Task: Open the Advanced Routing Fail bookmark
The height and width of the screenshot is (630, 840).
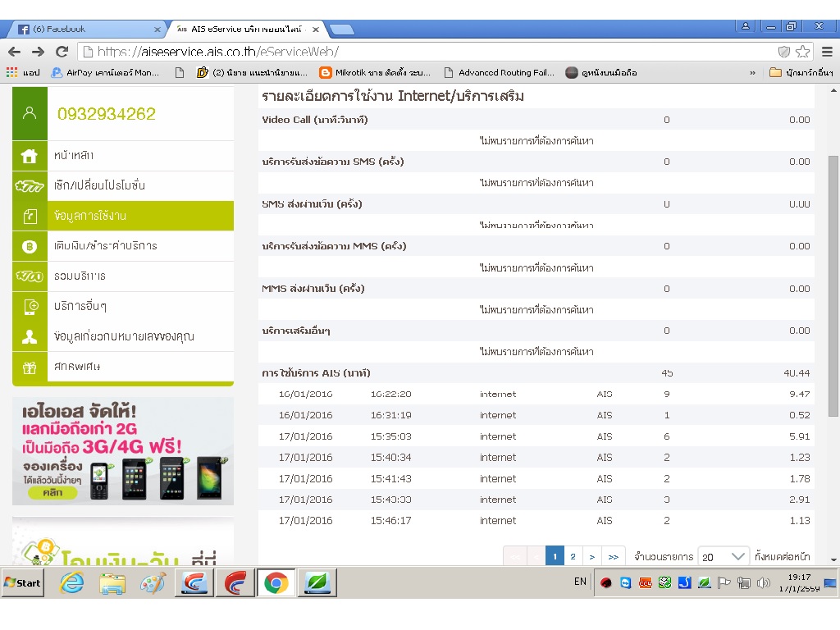Action: pyautogui.click(x=500, y=72)
